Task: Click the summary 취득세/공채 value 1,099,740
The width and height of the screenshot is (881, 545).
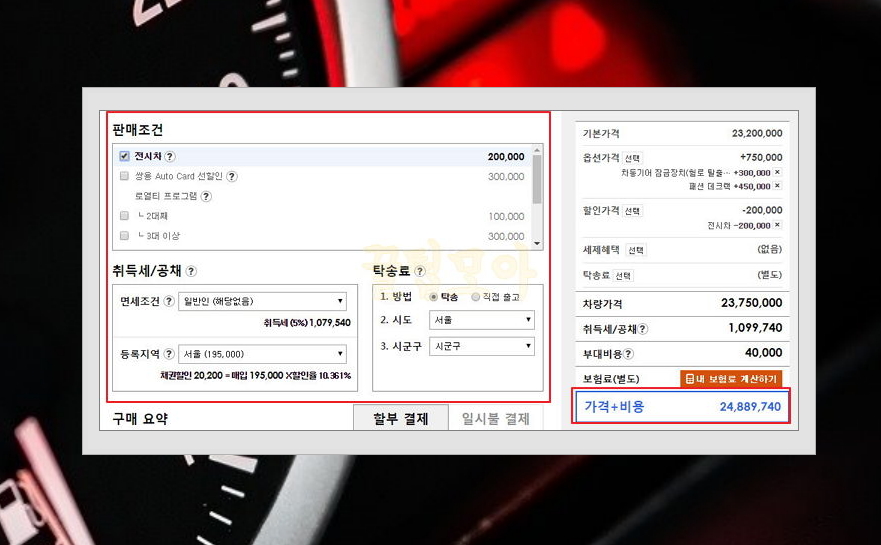Action: [x=755, y=328]
